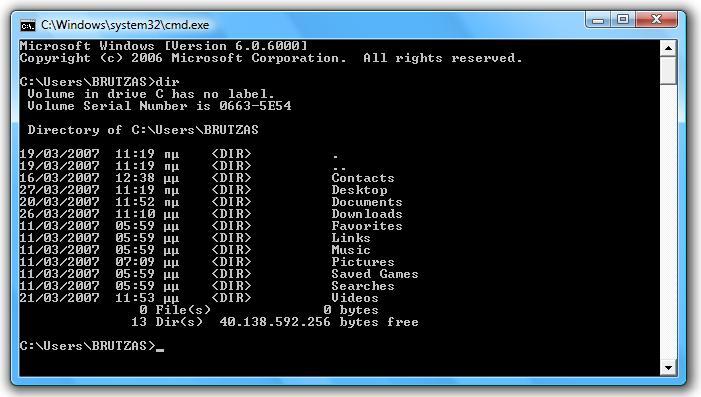Click the '13 Dir(s)' text
701x397 pixels.
click(x=167, y=322)
